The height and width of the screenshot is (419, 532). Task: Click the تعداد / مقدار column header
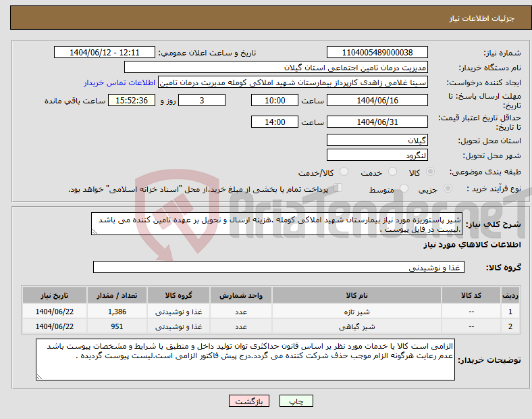click(117, 295)
